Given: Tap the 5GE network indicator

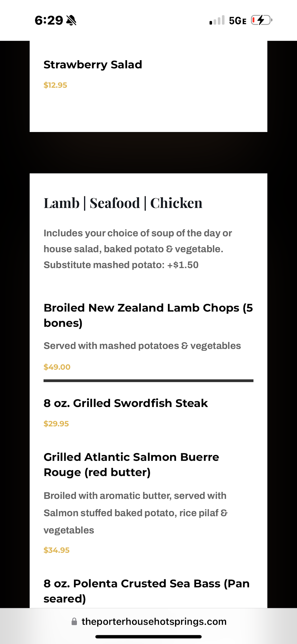Looking at the screenshot, I should (237, 21).
